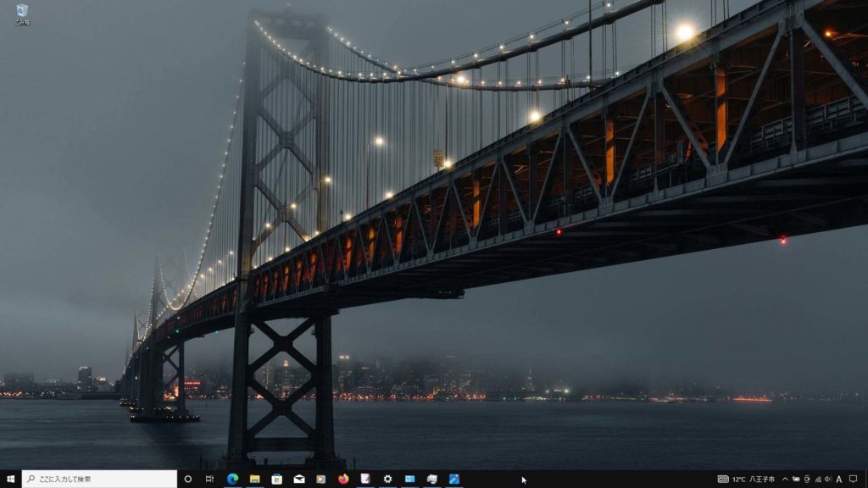Launch Microsoft Edge from the taskbar

[x=232, y=479]
